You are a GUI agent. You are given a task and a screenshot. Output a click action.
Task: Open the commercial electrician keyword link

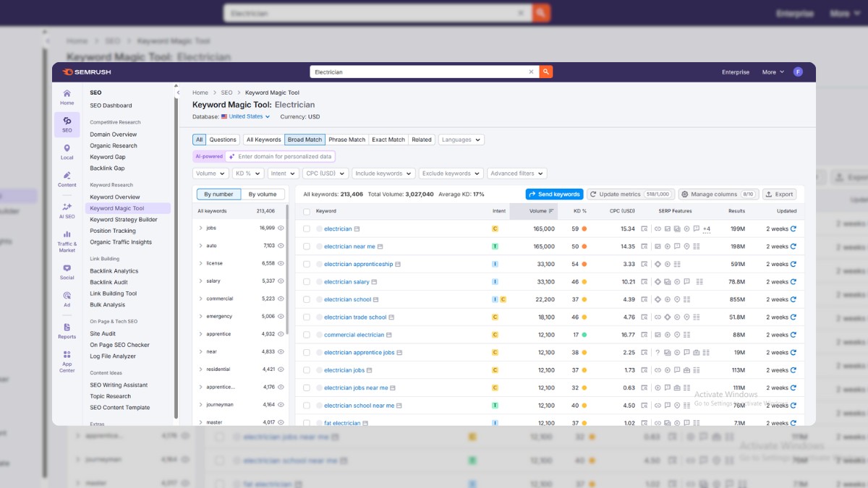[354, 335]
